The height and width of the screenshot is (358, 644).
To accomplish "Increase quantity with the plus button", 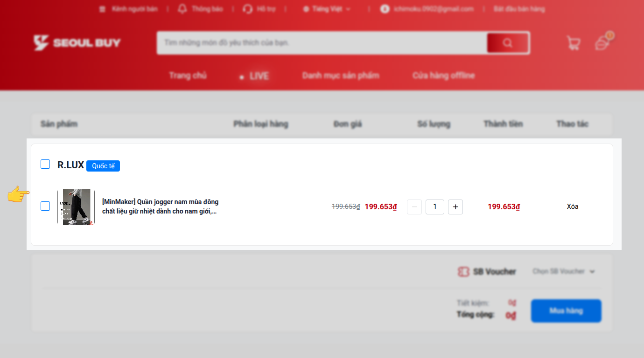I will [455, 207].
